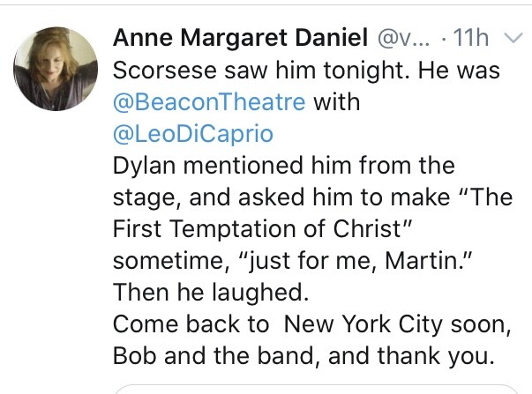Tap the truncated @v... username handle
Screen dimensions: 532x394
point(403,38)
